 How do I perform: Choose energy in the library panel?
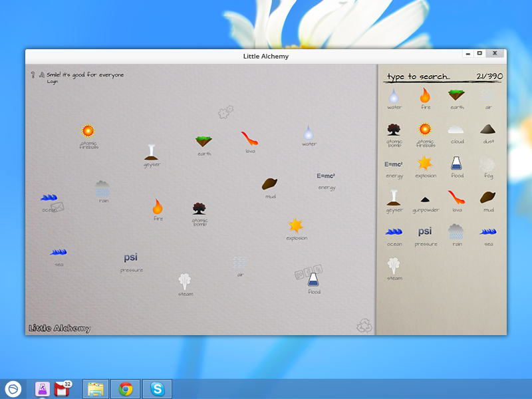[394, 170]
